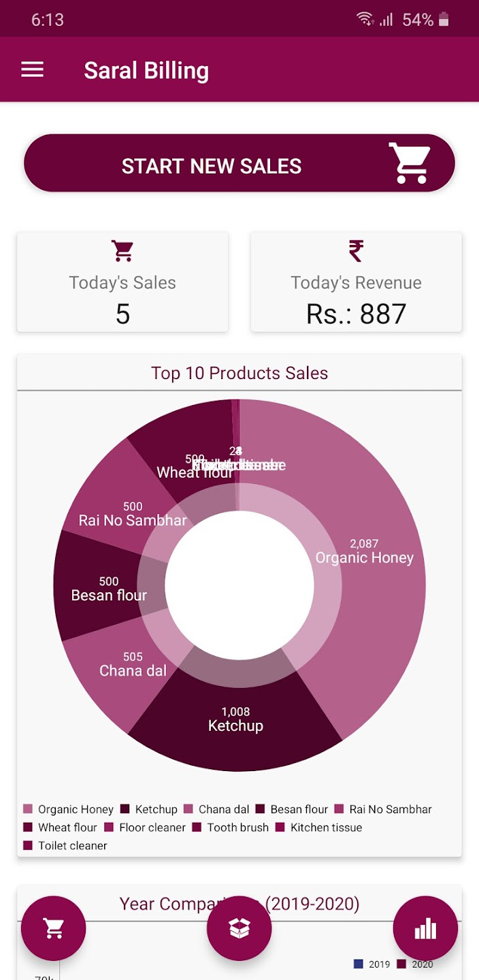The height and width of the screenshot is (980, 479).
Task: Open the Today's Sales card
Action: click(122, 282)
